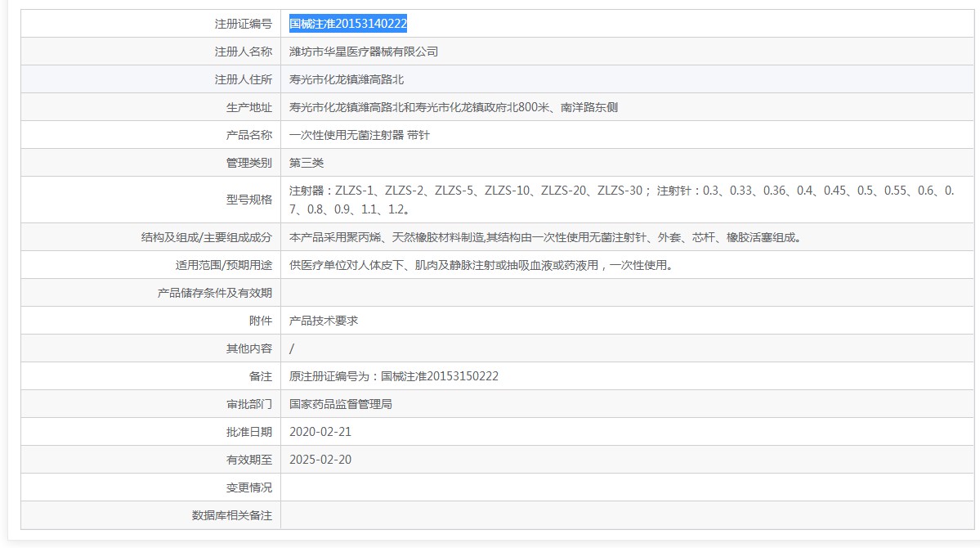This screenshot has height=548, width=980.
Task: Select approval date 2020-02-21
Action: 320,432
